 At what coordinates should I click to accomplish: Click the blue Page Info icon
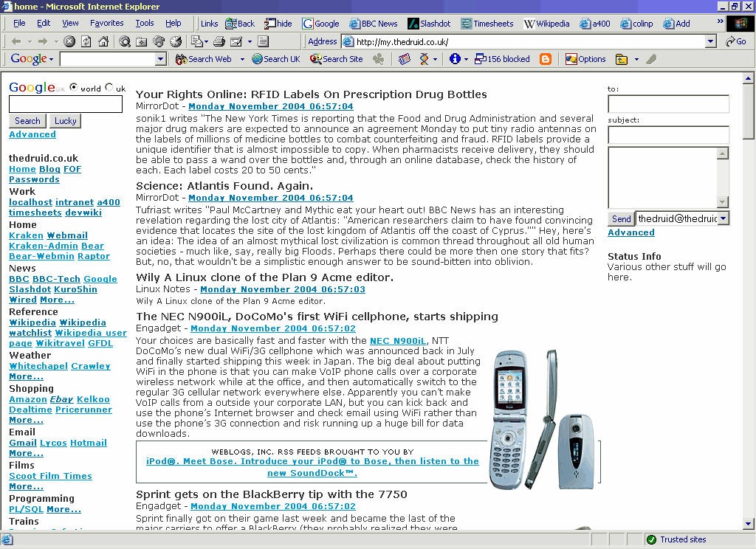455,59
